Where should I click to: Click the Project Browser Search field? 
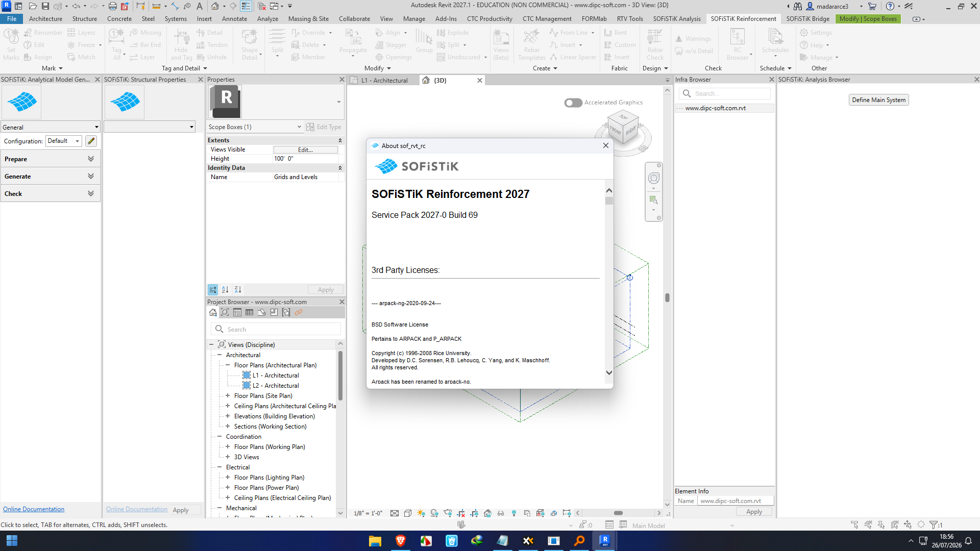point(276,329)
